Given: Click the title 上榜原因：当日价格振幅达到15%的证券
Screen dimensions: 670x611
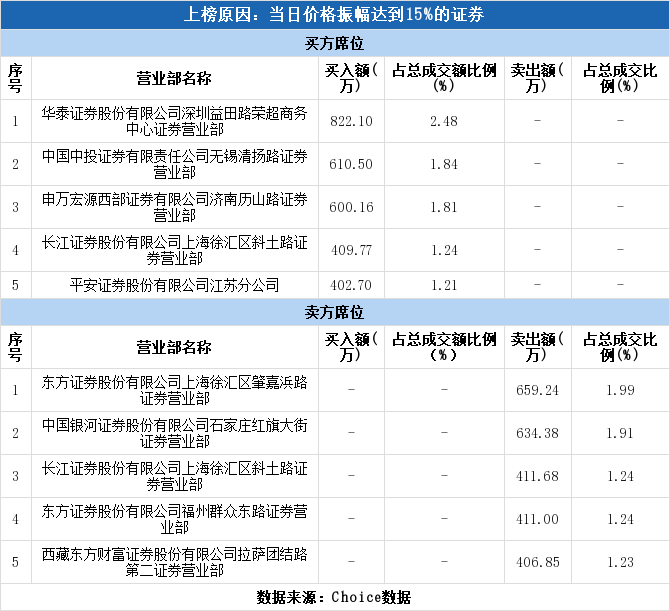Looking at the screenshot, I should [334, 15].
